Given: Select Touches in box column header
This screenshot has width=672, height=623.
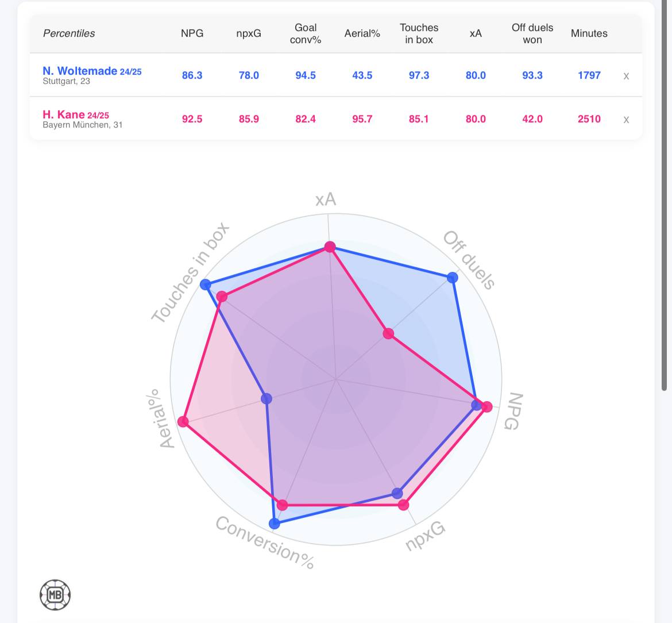Looking at the screenshot, I should 419,33.
